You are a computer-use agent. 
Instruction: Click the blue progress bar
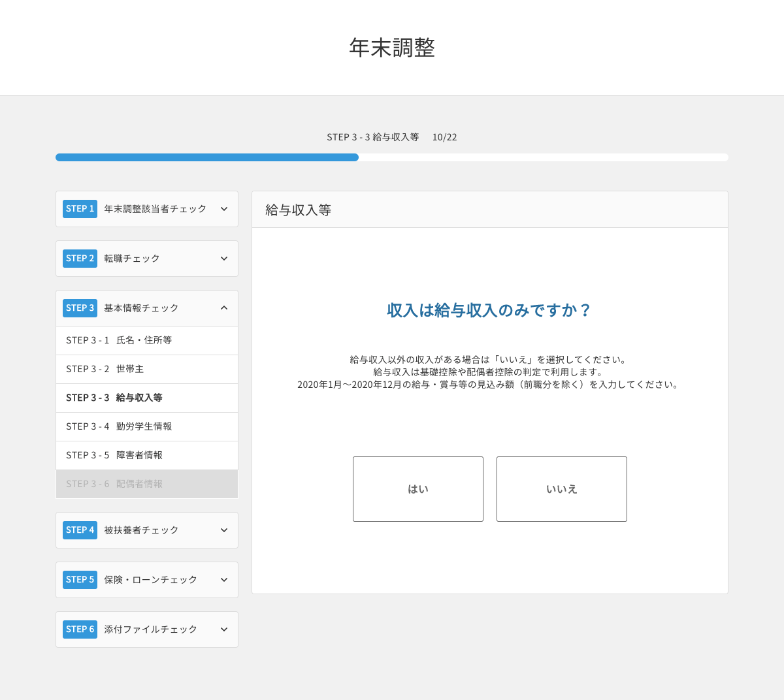[207, 157]
